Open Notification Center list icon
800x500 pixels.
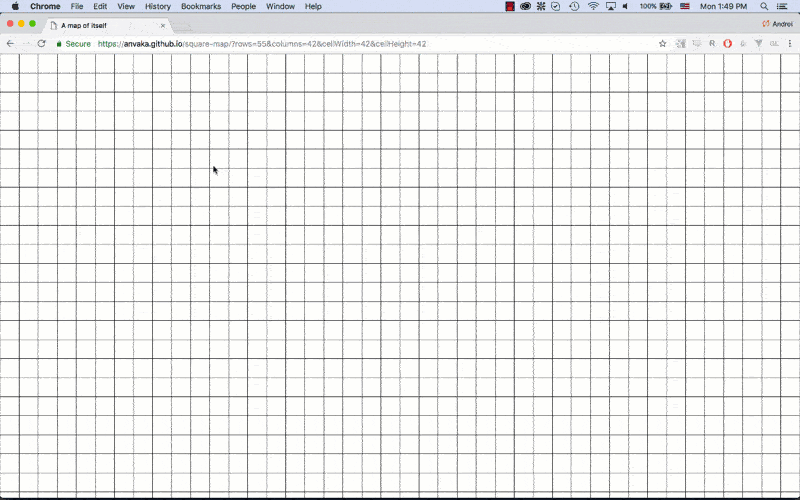782,6
